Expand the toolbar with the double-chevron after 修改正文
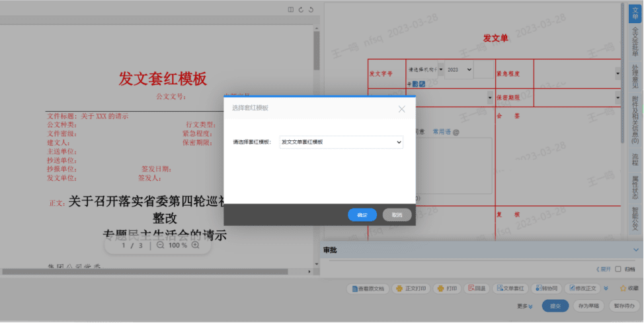 tap(606, 289)
